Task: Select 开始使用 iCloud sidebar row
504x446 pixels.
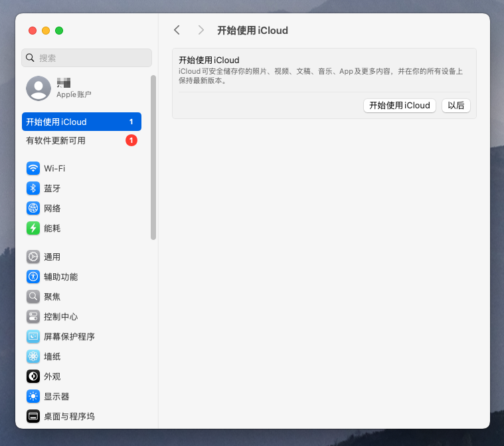Action: tap(82, 122)
